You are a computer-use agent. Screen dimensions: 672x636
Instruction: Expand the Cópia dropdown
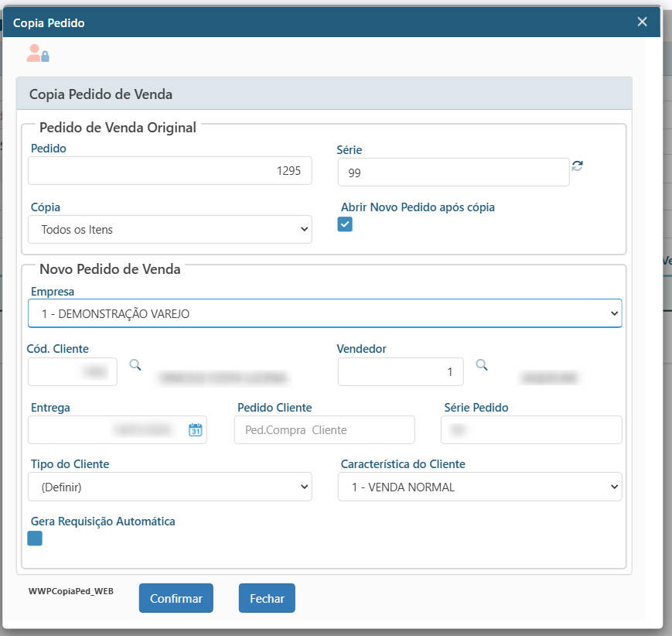pyautogui.click(x=170, y=229)
